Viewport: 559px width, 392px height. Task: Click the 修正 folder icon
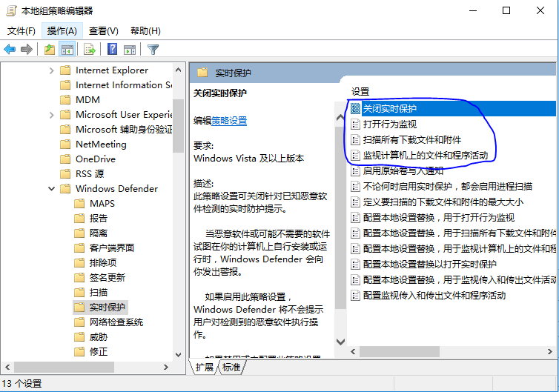point(79,352)
